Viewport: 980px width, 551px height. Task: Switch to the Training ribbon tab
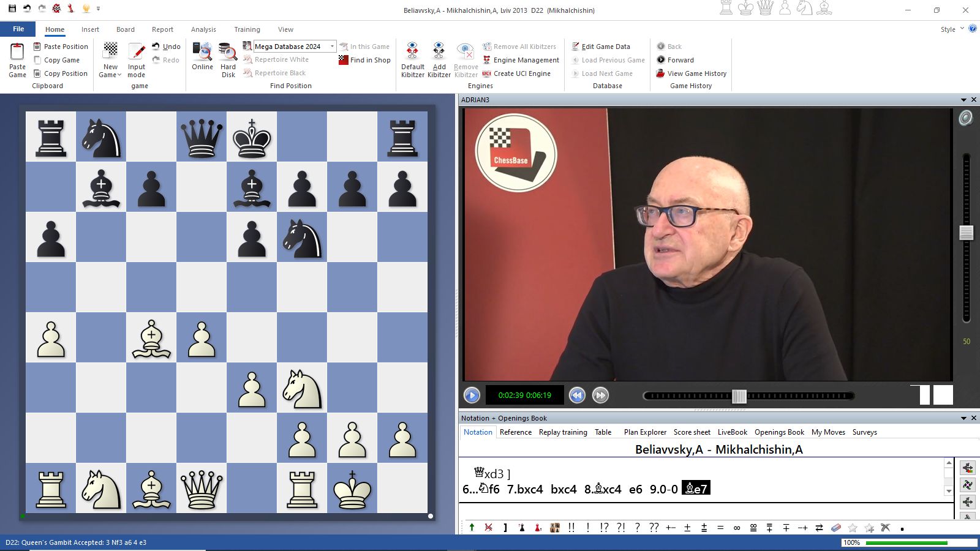pyautogui.click(x=247, y=29)
